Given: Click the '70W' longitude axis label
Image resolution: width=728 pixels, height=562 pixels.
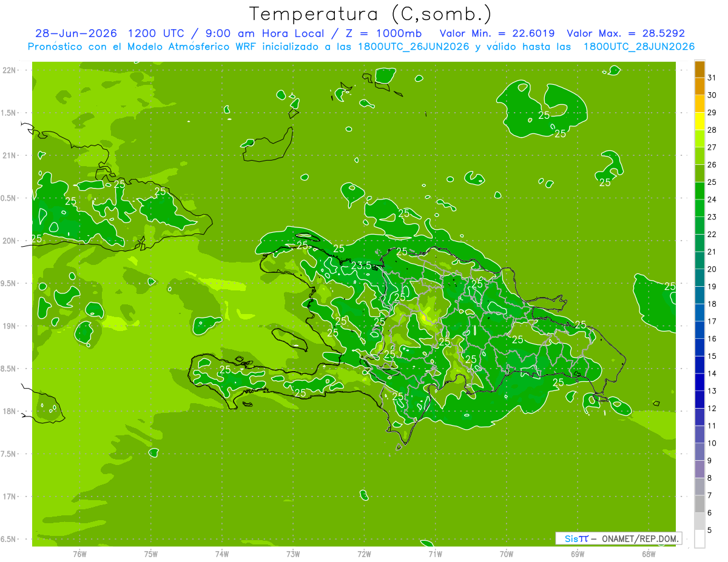Looking at the screenshot, I should coord(507,554).
